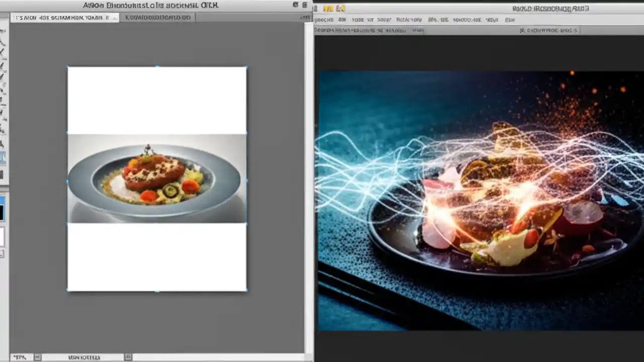Enable the option icon beside the title bar
The width and height of the screenshot is (644, 362).
click(296, 5)
